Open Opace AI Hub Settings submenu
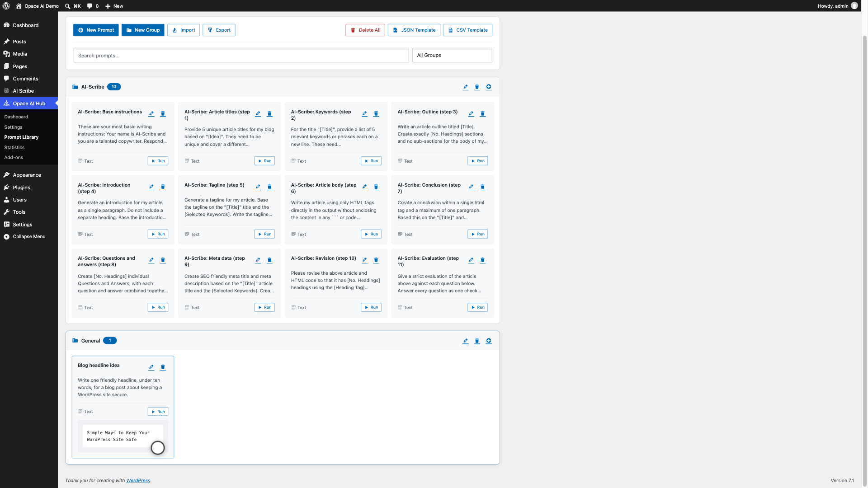 [x=13, y=127]
